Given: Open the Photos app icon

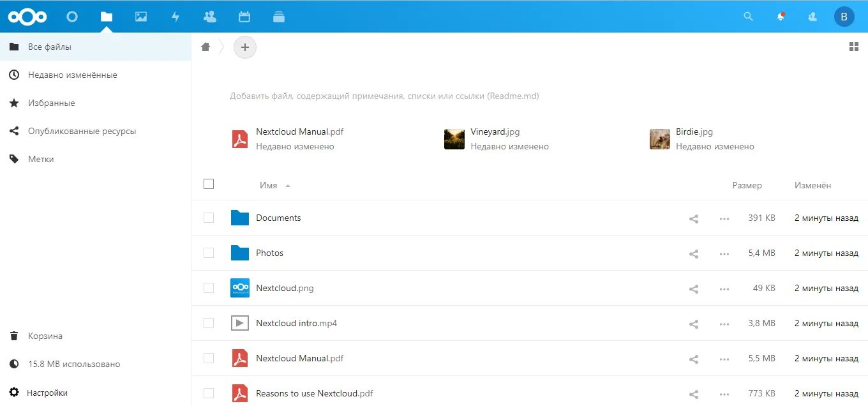Looking at the screenshot, I should click(x=141, y=17).
